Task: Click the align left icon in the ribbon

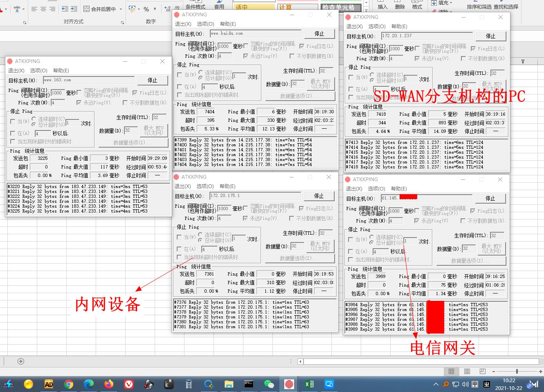Action: tap(34, 9)
